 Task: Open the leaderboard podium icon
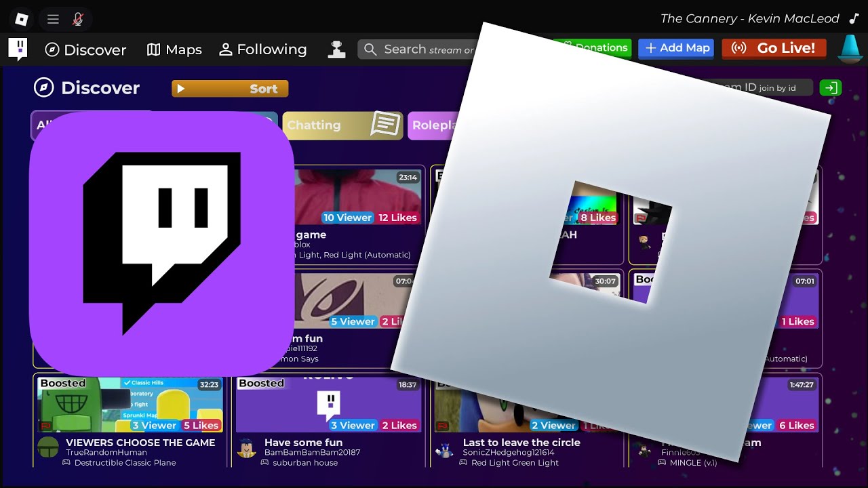pyautogui.click(x=336, y=49)
